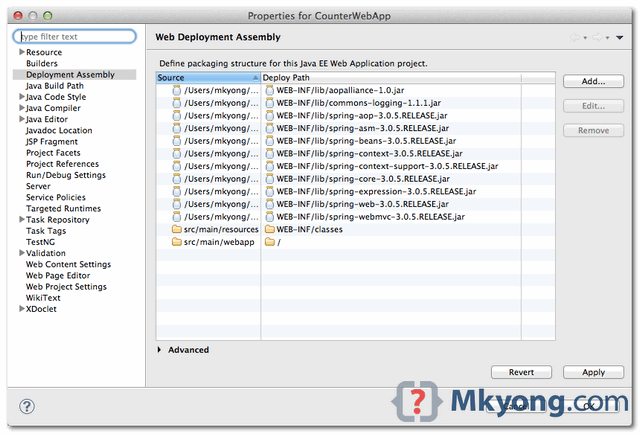Expand the Advanced section
The height and width of the screenshot is (434, 640).
pos(160,350)
